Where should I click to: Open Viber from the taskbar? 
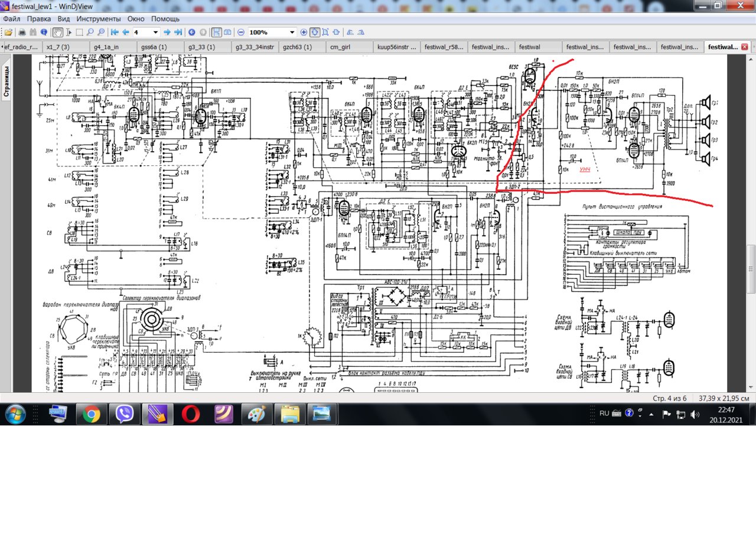(125, 414)
